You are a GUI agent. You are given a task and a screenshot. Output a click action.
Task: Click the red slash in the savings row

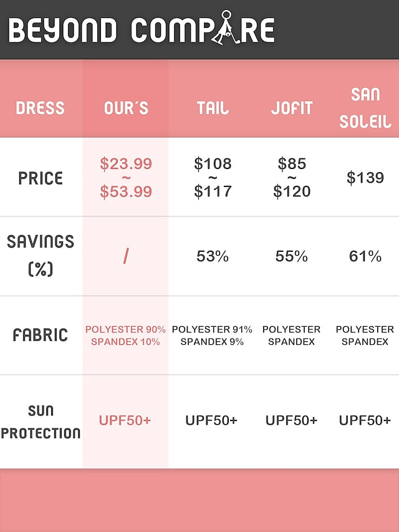pyautogui.click(x=126, y=256)
